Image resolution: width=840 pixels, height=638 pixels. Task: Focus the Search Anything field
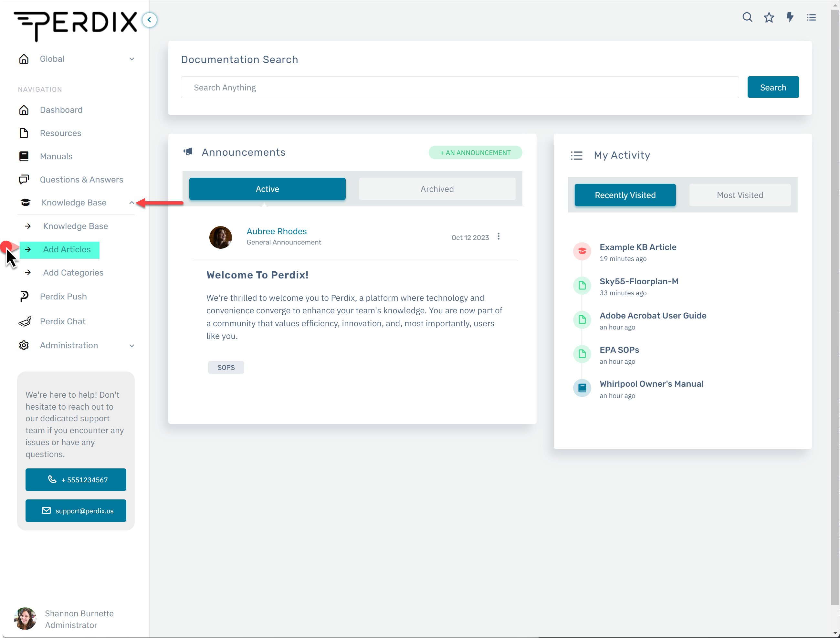click(x=460, y=87)
